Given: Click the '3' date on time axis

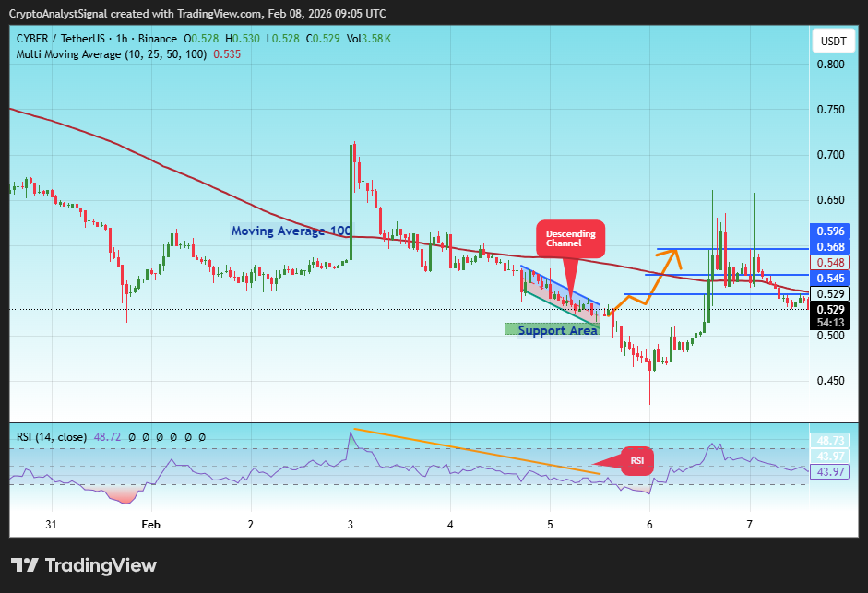Looking at the screenshot, I should (x=351, y=525).
